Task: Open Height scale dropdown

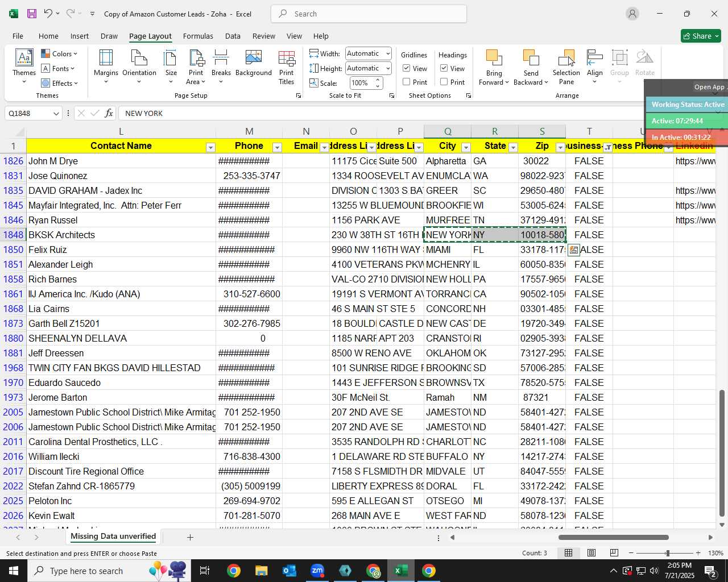Action: pyautogui.click(x=388, y=68)
